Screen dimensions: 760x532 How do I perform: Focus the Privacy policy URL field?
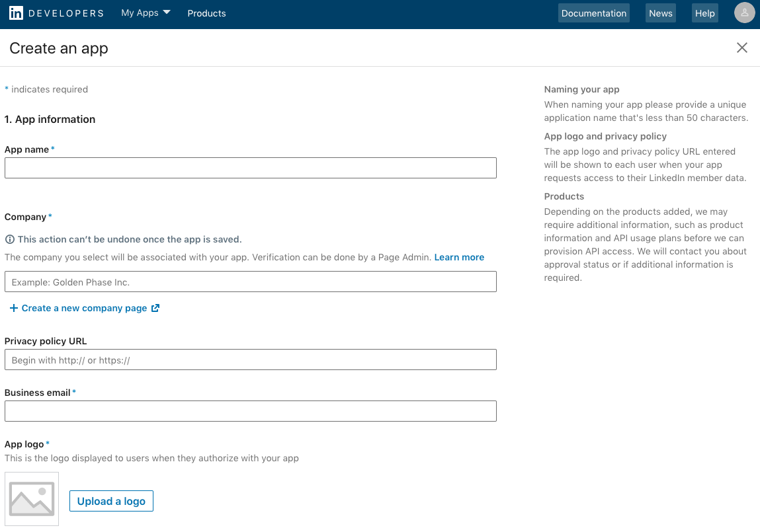(251, 360)
